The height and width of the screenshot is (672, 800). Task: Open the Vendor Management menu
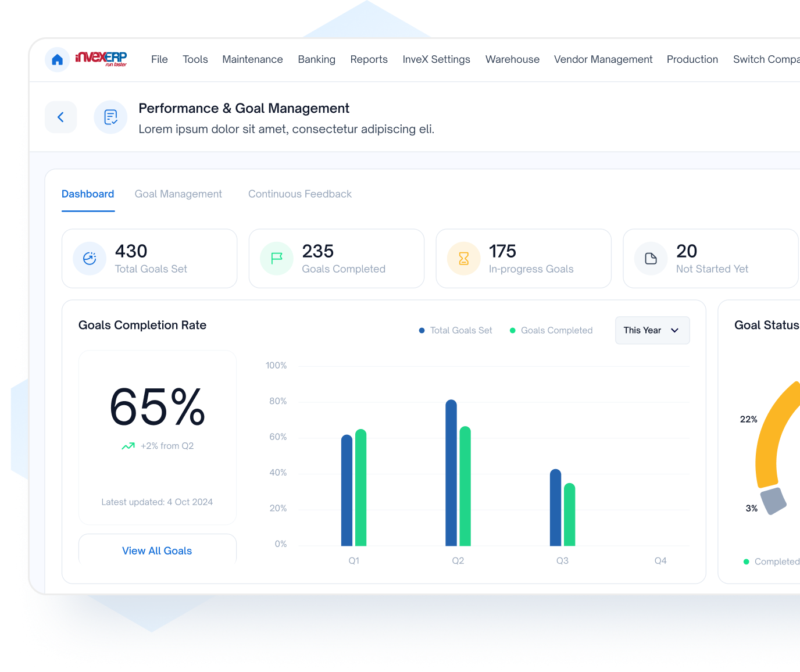tap(603, 59)
